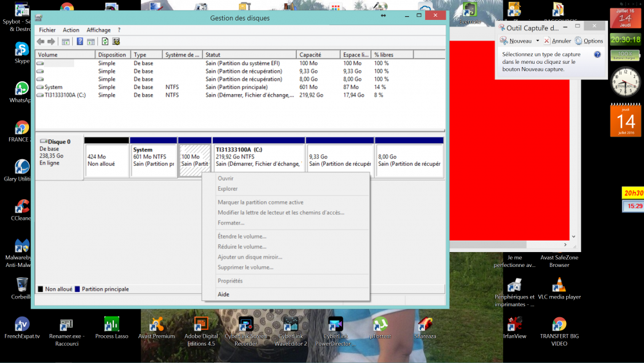The width and height of the screenshot is (644, 363).
Task: Click the Refresh toolbar icon
Action: [x=105, y=41]
